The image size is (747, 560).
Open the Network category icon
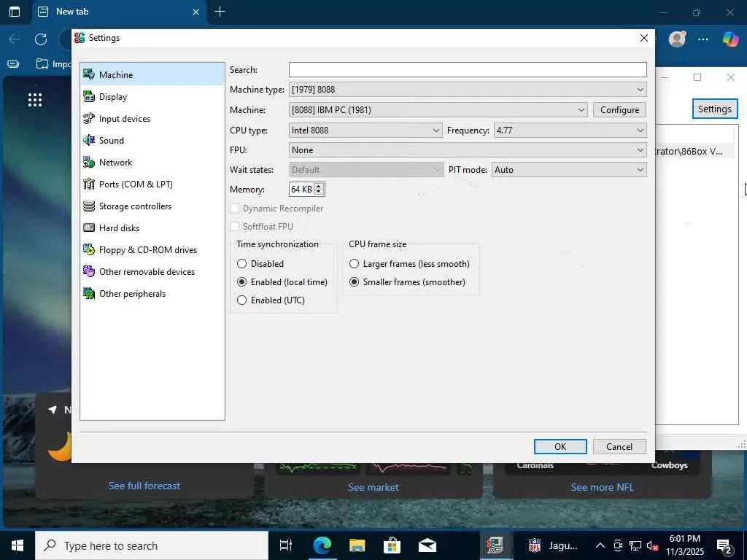(89, 162)
